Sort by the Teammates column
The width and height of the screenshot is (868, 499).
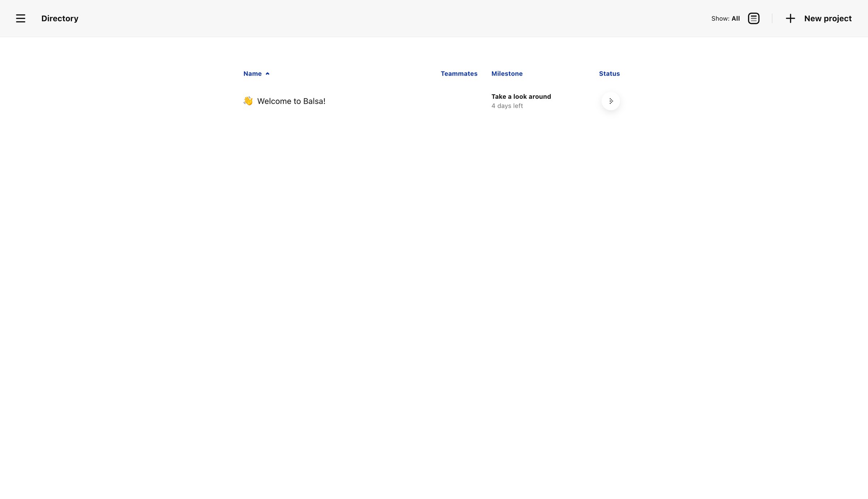459,73
